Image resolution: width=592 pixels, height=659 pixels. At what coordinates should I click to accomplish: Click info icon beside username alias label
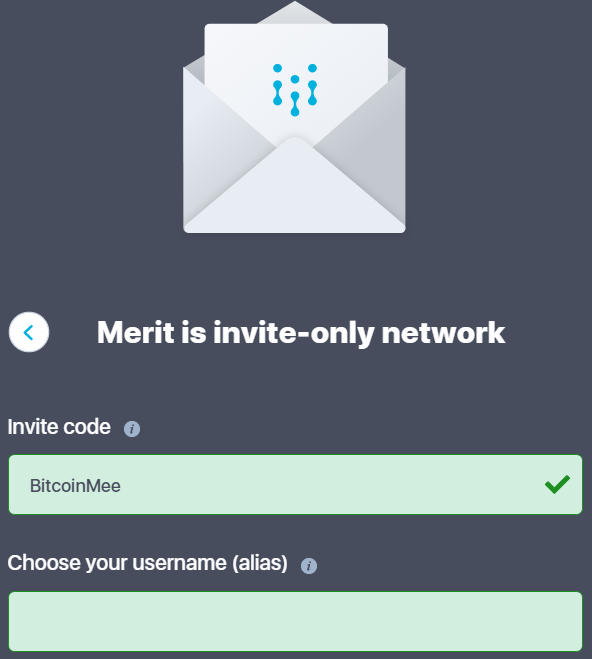(309, 565)
